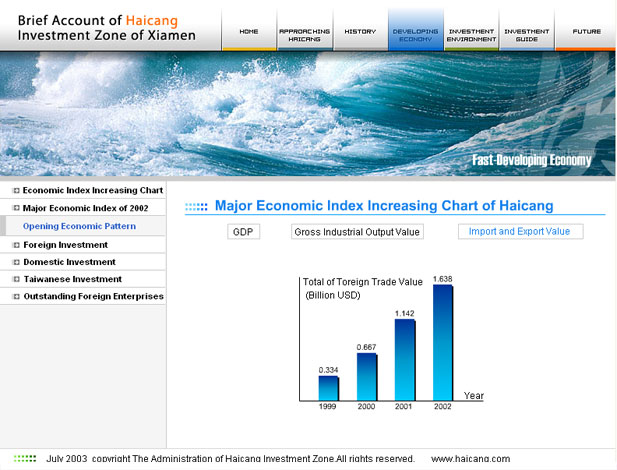Screen dimensions: 617x470
Task: Click the plus icon beside Economic Index Increasing Chart
Action: pos(15,190)
